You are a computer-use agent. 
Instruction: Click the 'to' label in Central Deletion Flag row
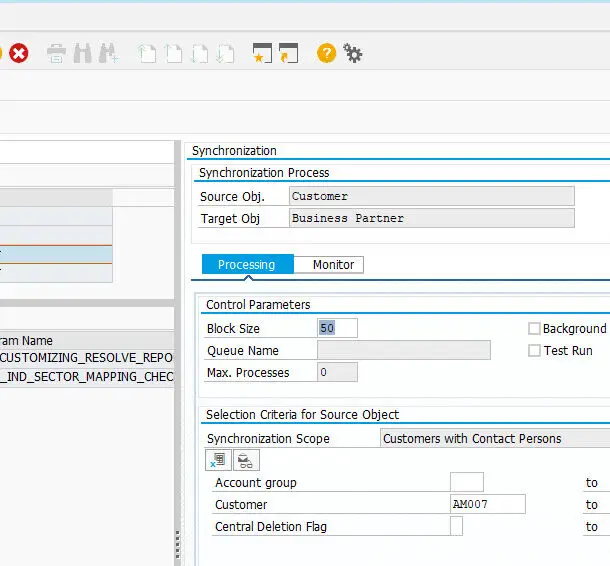tap(592, 527)
